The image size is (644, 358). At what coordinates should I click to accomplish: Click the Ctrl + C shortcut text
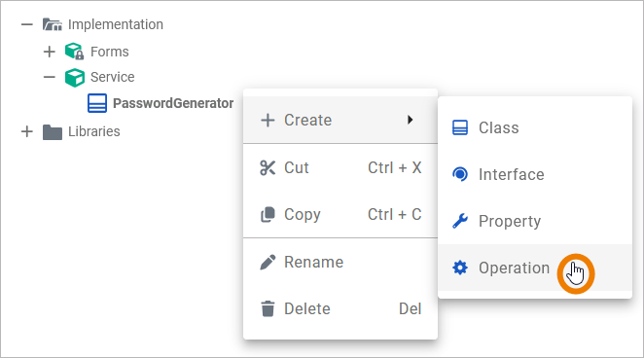tap(395, 214)
